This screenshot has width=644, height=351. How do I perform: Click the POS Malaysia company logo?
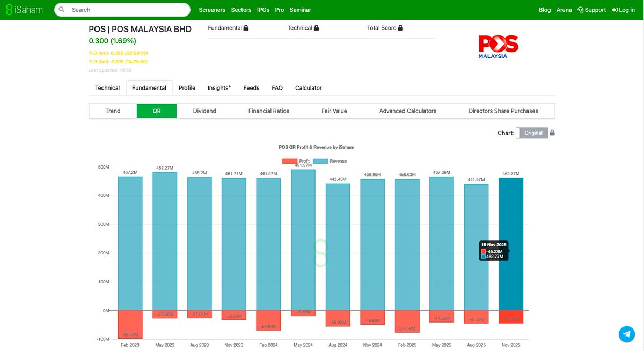[x=499, y=47]
